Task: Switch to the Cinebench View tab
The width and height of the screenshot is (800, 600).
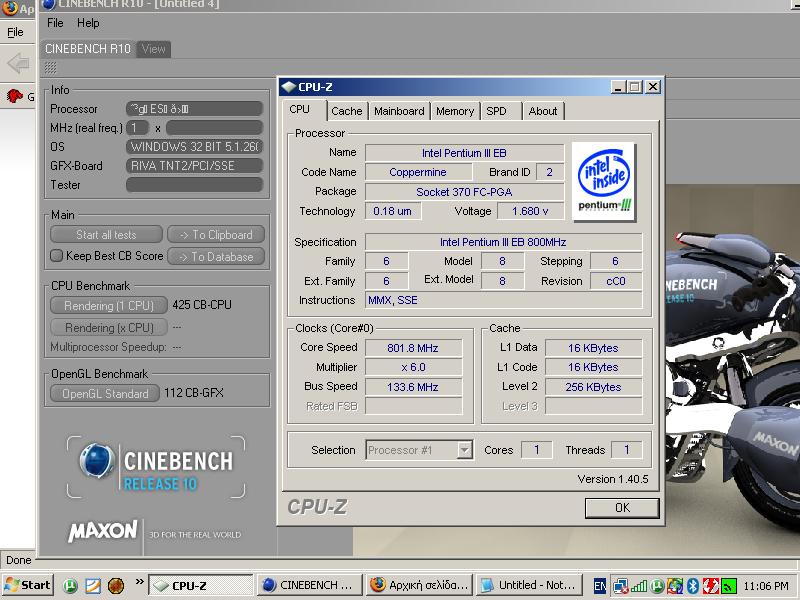Action: tap(154, 49)
